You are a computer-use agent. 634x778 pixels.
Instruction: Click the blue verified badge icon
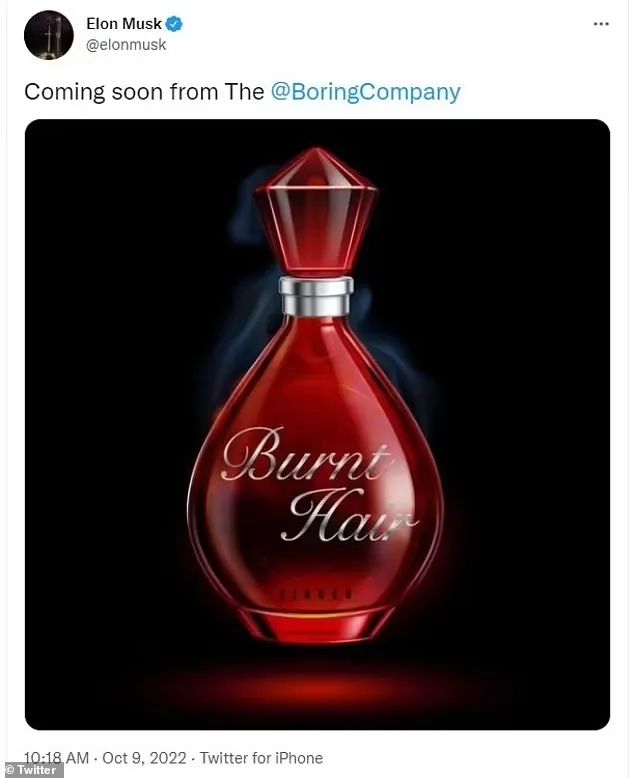pyautogui.click(x=174, y=24)
